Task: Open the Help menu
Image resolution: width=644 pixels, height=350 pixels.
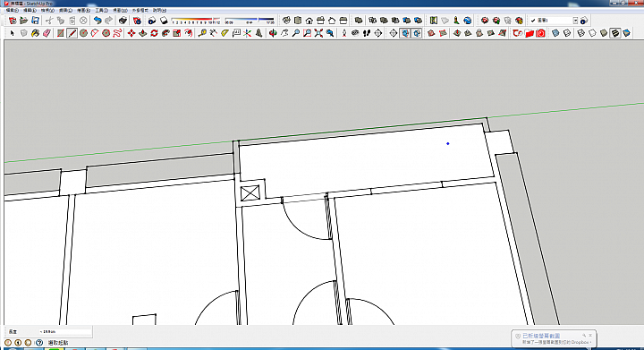Action: pyautogui.click(x=159, y=10)
